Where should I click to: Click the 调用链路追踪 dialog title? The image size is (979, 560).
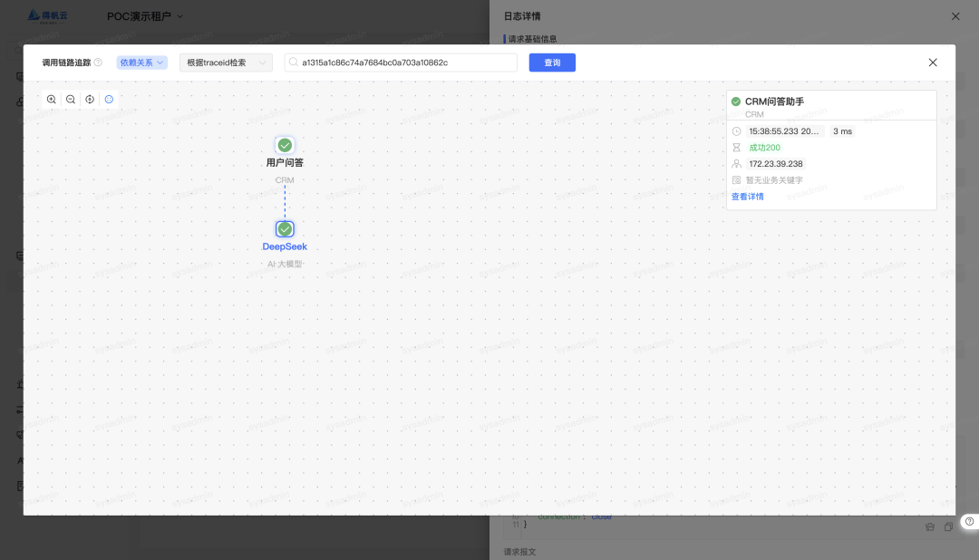pyautogui.click(x=66, y=63)
